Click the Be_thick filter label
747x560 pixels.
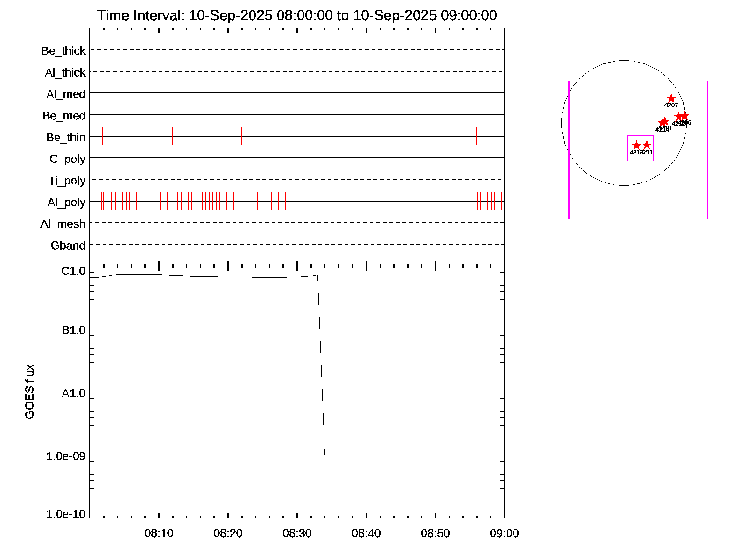63,51
